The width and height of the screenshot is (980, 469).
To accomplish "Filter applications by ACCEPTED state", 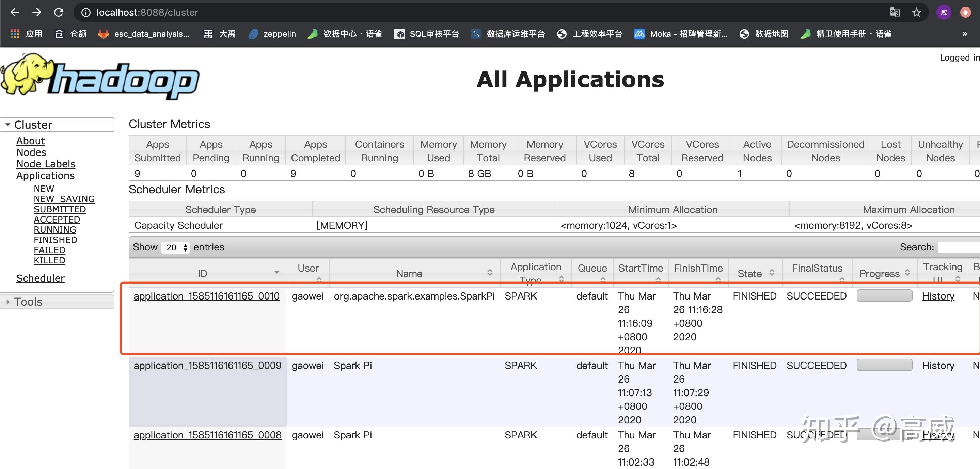I will pyautogui.click(x=57, y=220).
